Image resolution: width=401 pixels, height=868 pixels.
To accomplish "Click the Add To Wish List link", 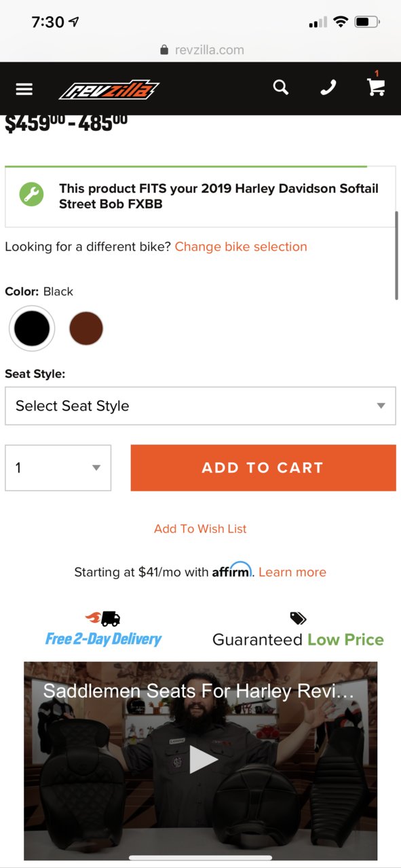I will pyautogui.click(x=200, y=529).
